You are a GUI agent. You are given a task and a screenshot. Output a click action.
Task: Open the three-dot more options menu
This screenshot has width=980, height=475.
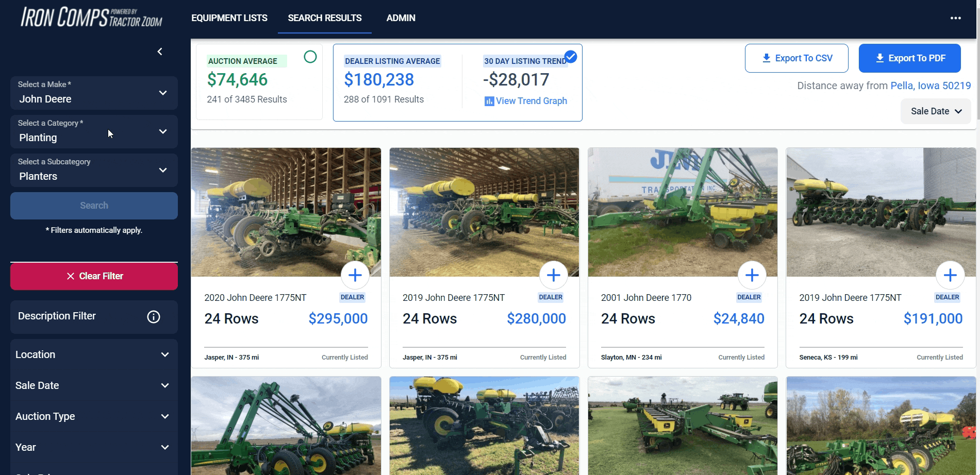pyautogui.click(x=955, y=18)
